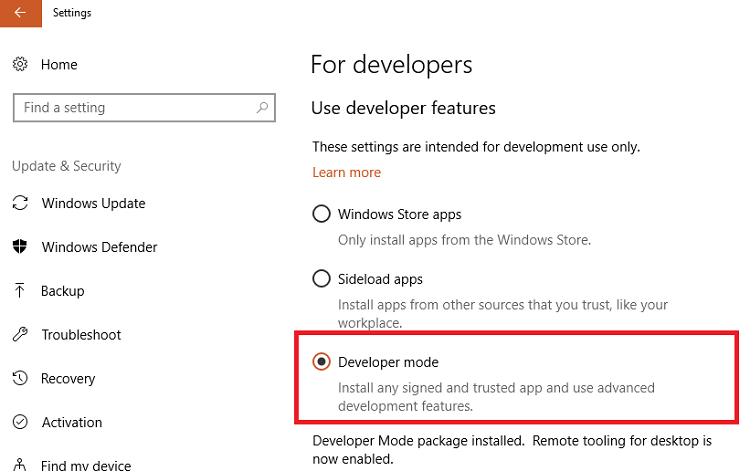This screenshot has width=750, height=471.
Task: Click the Home gear icon
Action: click(x=20, y=64)
